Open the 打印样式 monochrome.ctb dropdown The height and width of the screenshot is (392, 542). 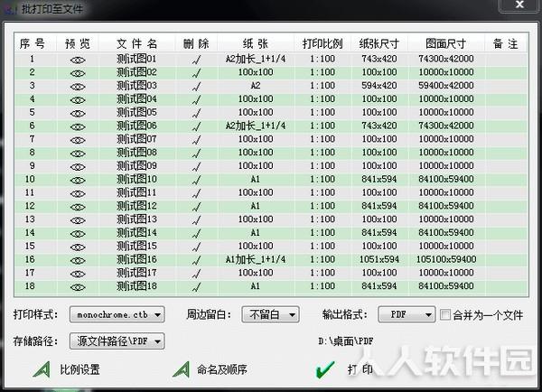[x=117, y=314]
